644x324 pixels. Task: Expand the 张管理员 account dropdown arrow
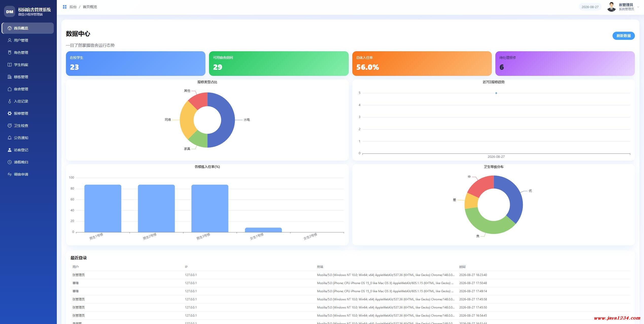[x=638, y=7]
